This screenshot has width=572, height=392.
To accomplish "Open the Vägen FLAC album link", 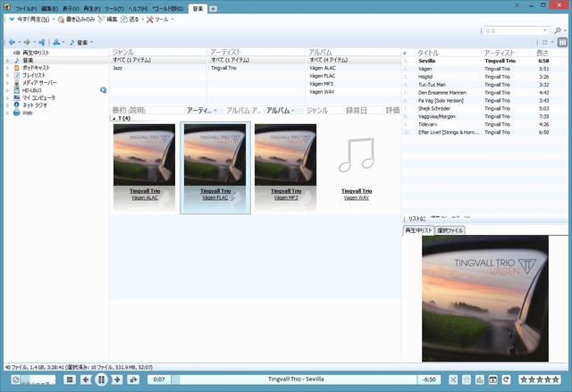I will click(x=215, y=198).
